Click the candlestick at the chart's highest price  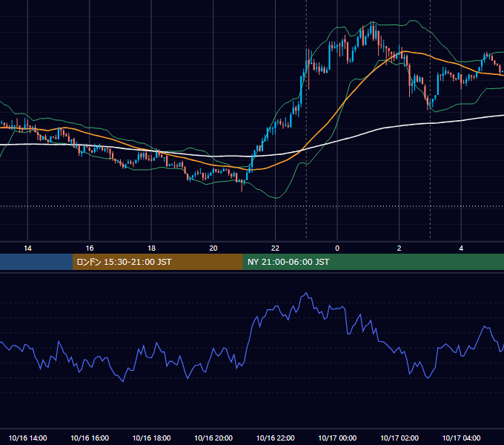372,30
